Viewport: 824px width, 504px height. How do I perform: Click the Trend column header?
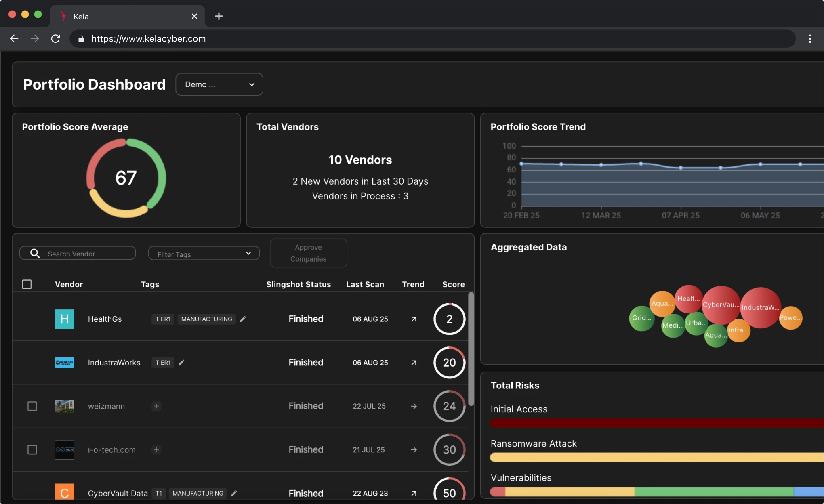(x=413, y=284)
